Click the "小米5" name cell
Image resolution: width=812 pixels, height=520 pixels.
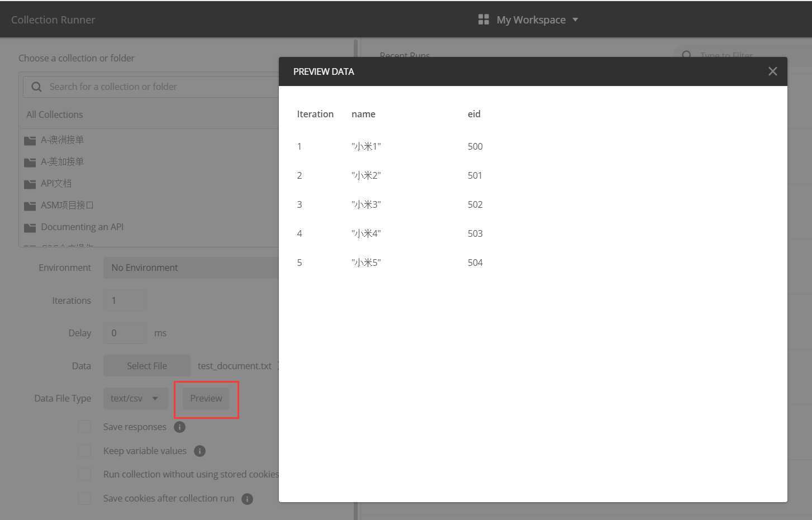point(366,263)
